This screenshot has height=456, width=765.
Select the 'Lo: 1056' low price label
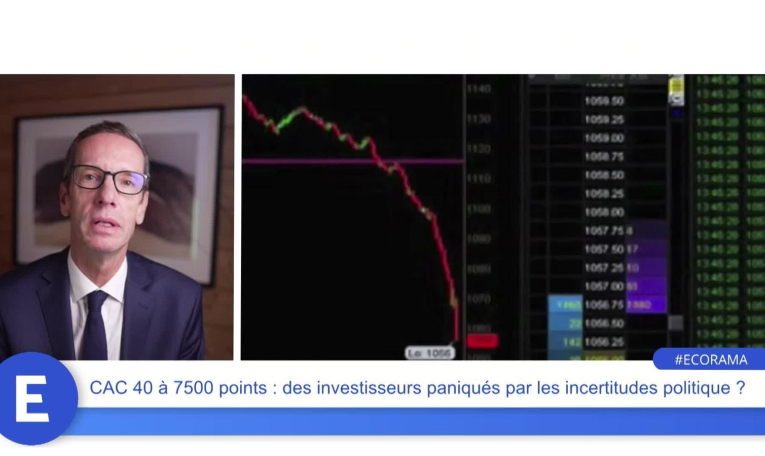pyautogui.click(x=430, y=353)
